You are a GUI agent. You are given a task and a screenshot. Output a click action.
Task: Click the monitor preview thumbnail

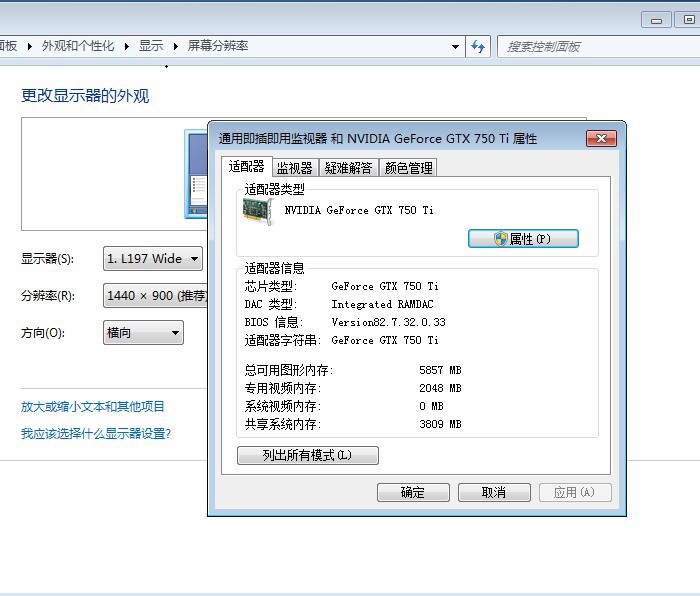coord(196,174)
